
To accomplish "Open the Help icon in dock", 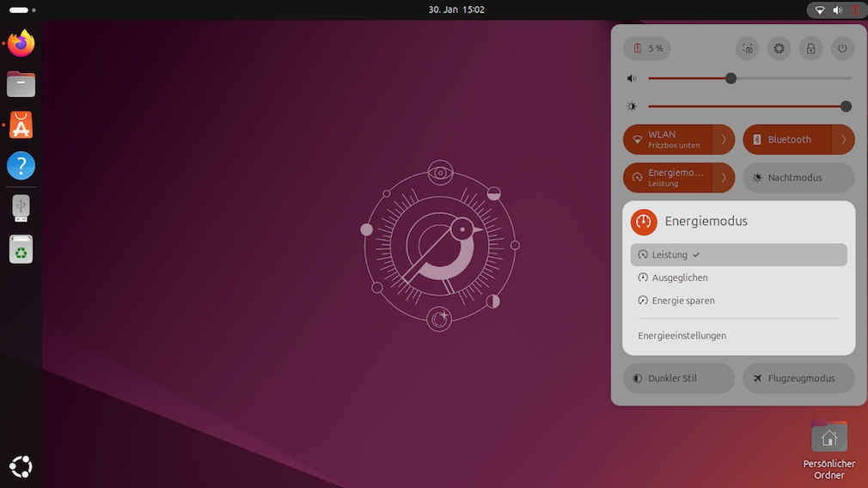I will [x=21, y=166].
